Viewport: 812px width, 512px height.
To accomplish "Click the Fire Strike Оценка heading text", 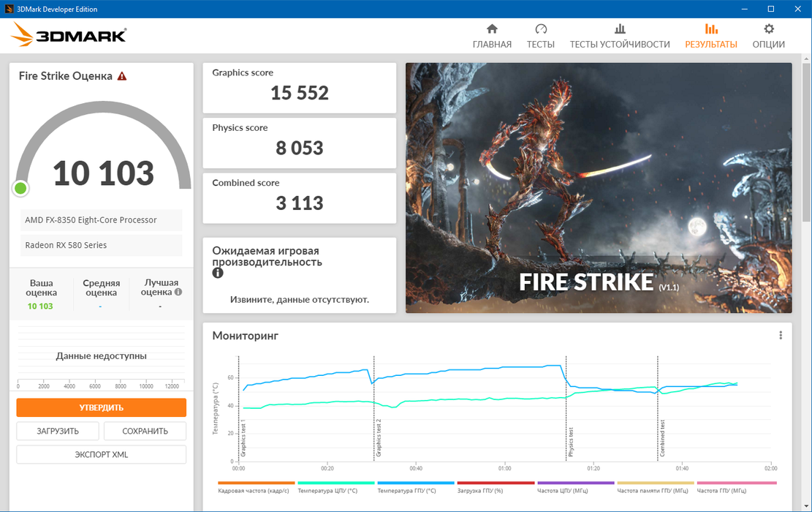I will click(x=65, y=76).
